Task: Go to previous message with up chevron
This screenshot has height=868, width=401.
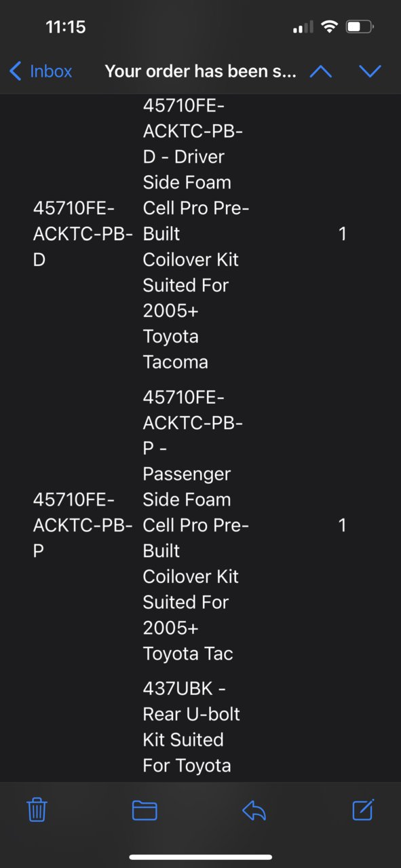Action: coord(320,71)
